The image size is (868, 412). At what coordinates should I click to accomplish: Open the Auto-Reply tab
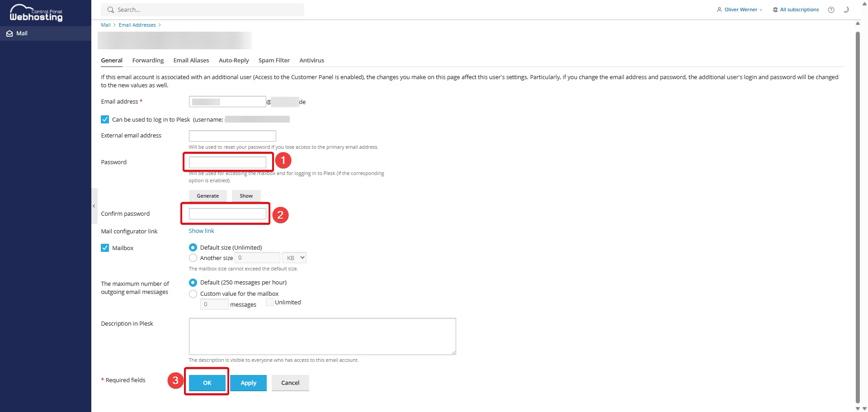pyautogui.click(x=233, y=60)
